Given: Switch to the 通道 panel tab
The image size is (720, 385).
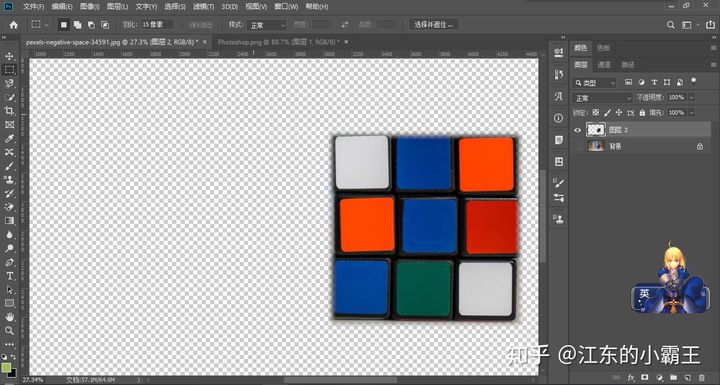Looking at the screenshot, I should (604, 65).
